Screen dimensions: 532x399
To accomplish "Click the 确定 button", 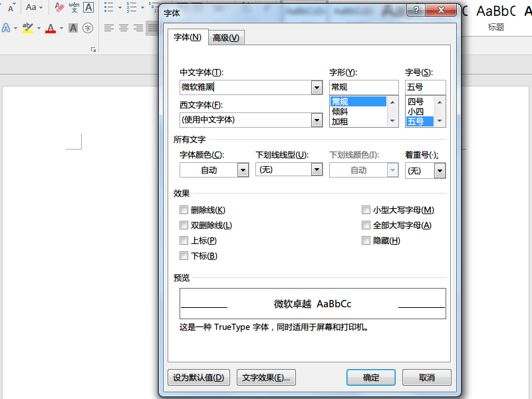I will tap(371, 377).
